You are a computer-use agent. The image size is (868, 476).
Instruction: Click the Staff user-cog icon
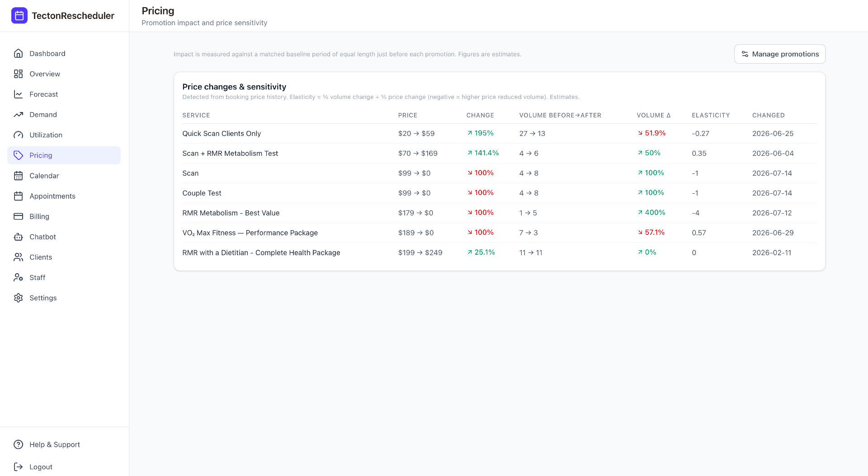tap(18, 277)
